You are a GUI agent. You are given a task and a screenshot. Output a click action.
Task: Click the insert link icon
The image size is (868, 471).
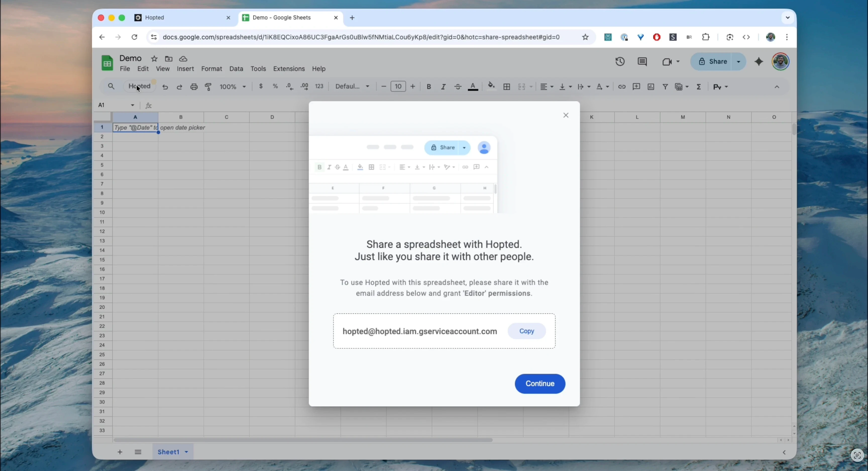pyautogui.click(x=622, y=87)
